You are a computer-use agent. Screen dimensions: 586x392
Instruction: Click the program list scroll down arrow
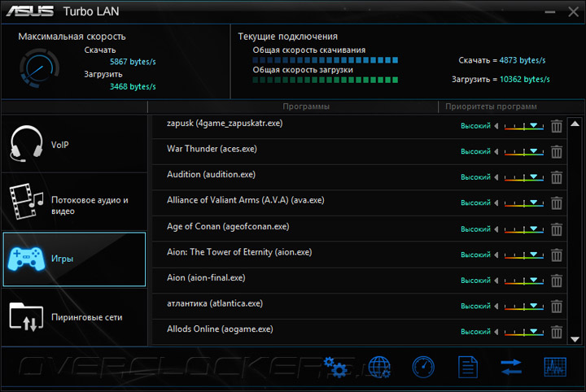pos(575,339)
